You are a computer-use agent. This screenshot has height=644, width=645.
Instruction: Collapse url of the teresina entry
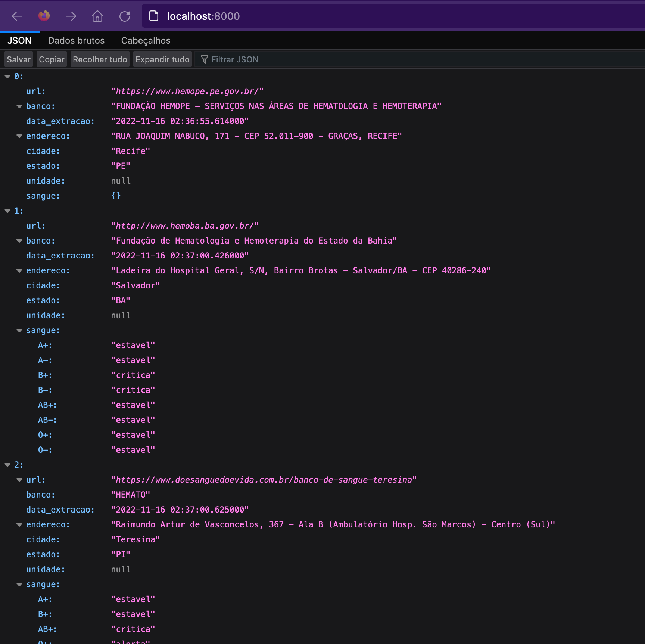point(19,480)
